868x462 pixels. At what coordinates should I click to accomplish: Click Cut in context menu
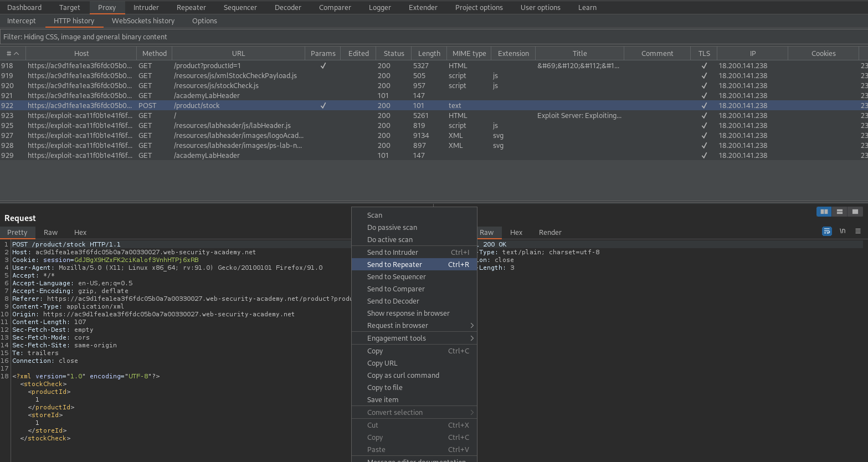point(414,425)
